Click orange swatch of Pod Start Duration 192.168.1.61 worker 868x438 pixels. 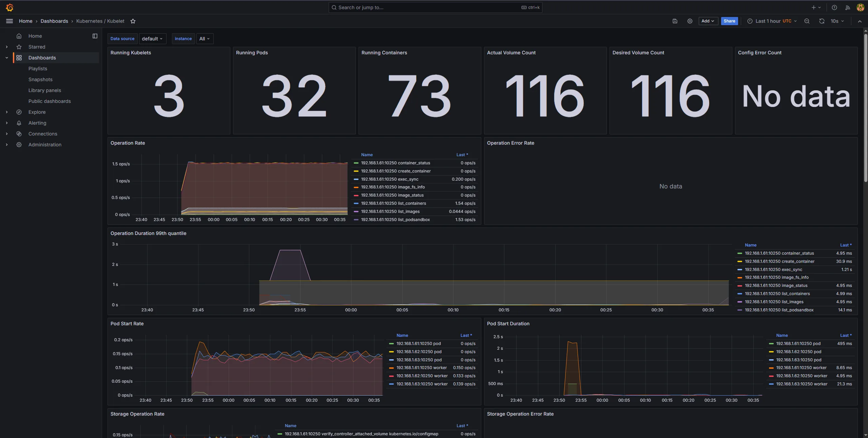click(x=771, y=368)
